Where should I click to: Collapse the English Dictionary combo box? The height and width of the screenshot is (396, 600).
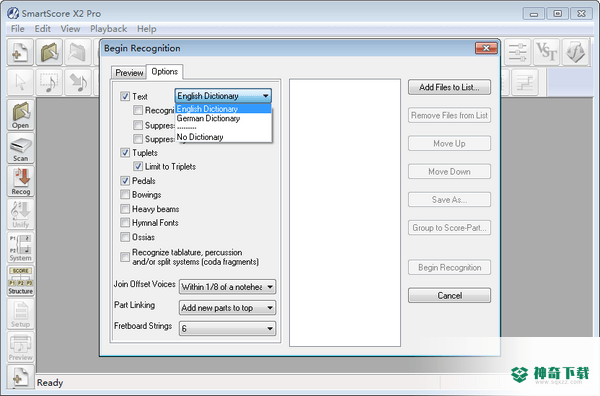(x=223, y=96)
